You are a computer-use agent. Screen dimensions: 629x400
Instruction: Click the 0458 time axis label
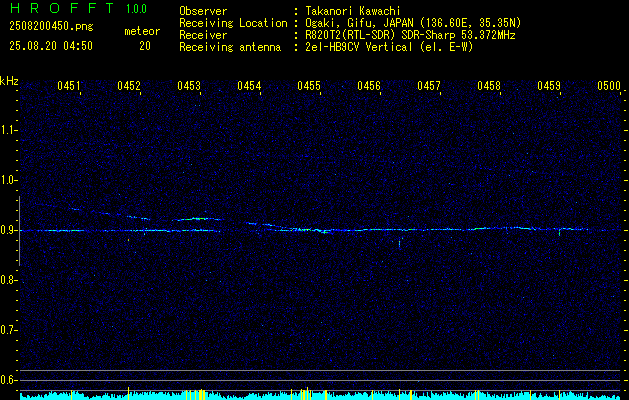tap(489, 85)
